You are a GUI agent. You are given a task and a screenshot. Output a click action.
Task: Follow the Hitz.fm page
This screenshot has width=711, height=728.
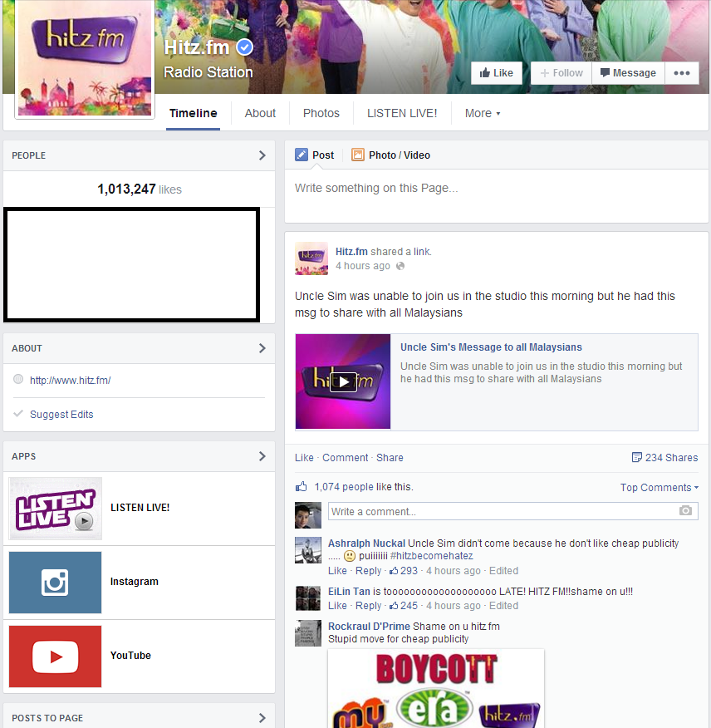pyautogui.click(x=561, y=73)
